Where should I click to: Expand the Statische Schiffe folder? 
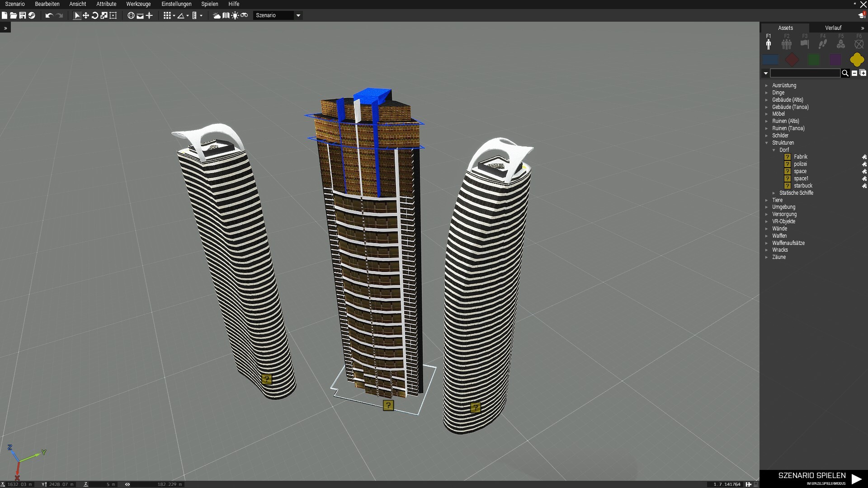pos(774,193)
